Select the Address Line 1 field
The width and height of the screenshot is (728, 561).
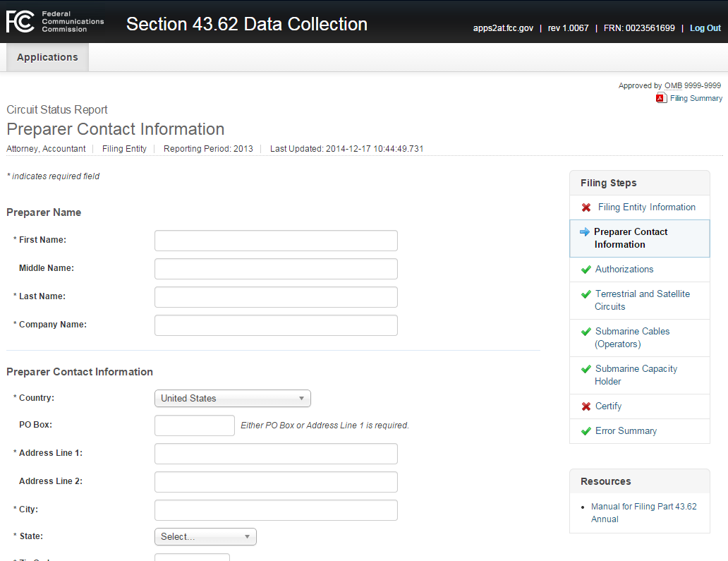click(276, 454)
